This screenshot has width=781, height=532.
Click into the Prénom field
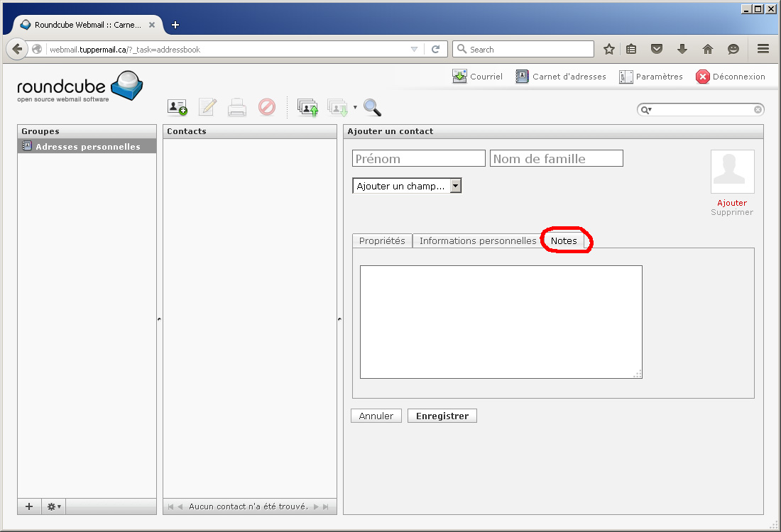point(418,158)
